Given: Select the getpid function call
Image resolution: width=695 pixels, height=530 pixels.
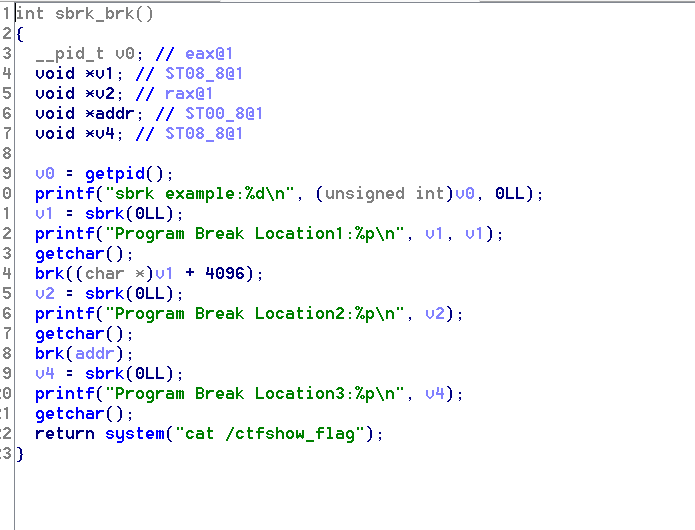Looking at the screenshot, I should (x=114, y=174).
